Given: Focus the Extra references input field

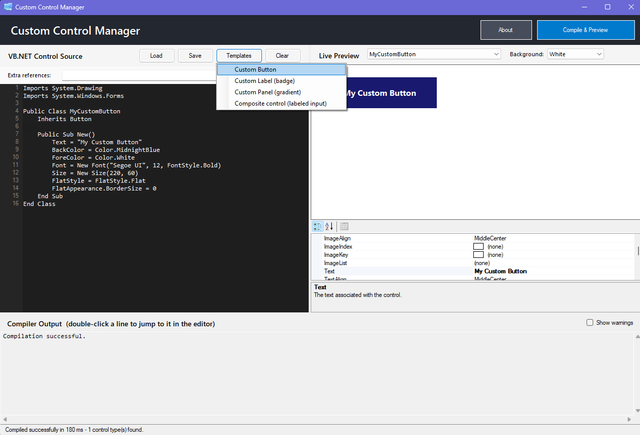Looking at the screenshot, I should (140, 75).
